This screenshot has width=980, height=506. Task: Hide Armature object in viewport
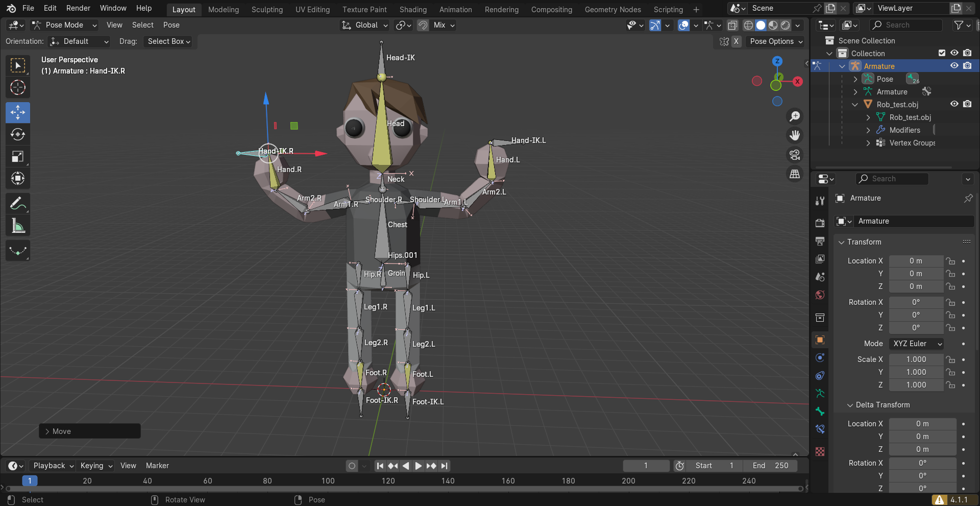[954, 66]
